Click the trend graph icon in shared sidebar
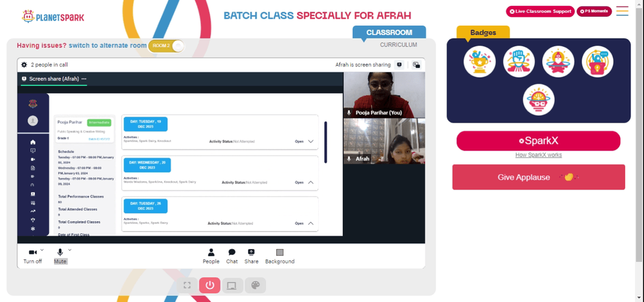The width and height of the screenshot is (644, 302). tap(33, 211)
